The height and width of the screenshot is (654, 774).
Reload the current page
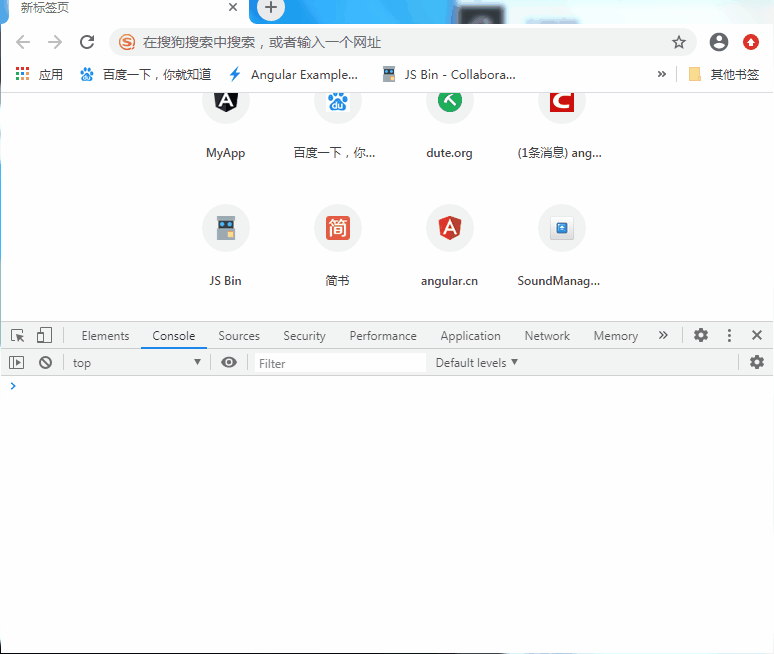pyautogui.click(x=87, y=42)
